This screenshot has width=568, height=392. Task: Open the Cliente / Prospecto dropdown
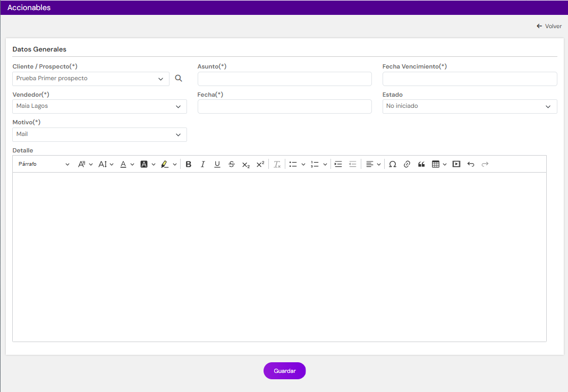[x=90, y=79]
